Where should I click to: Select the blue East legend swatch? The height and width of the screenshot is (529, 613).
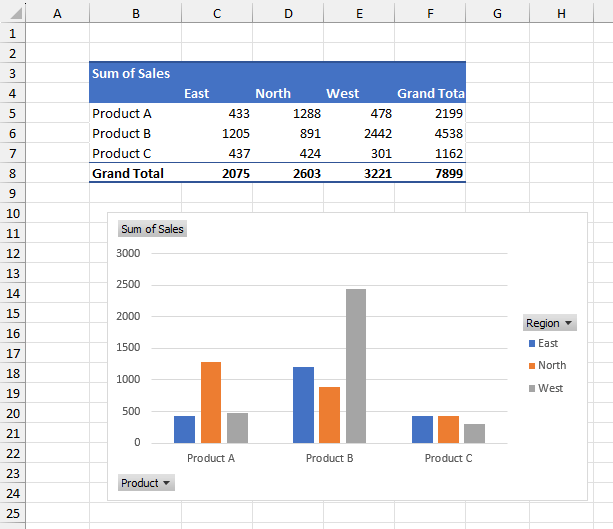532,344
